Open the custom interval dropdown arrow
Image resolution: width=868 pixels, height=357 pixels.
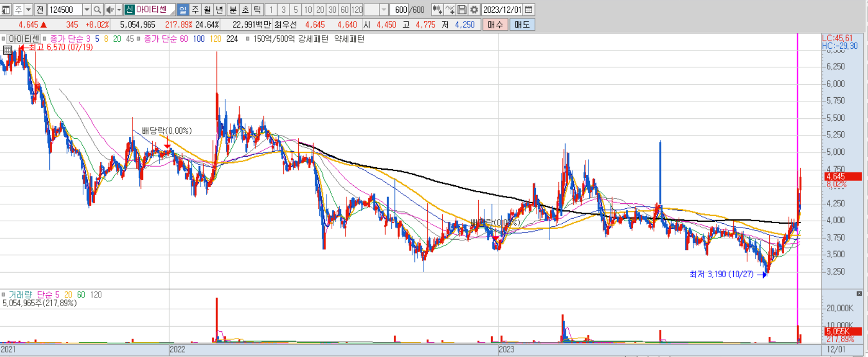pos(384,9)
